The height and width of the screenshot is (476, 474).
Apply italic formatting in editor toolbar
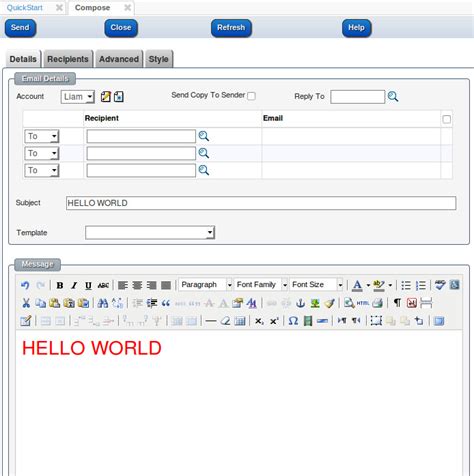pos(74,285)
